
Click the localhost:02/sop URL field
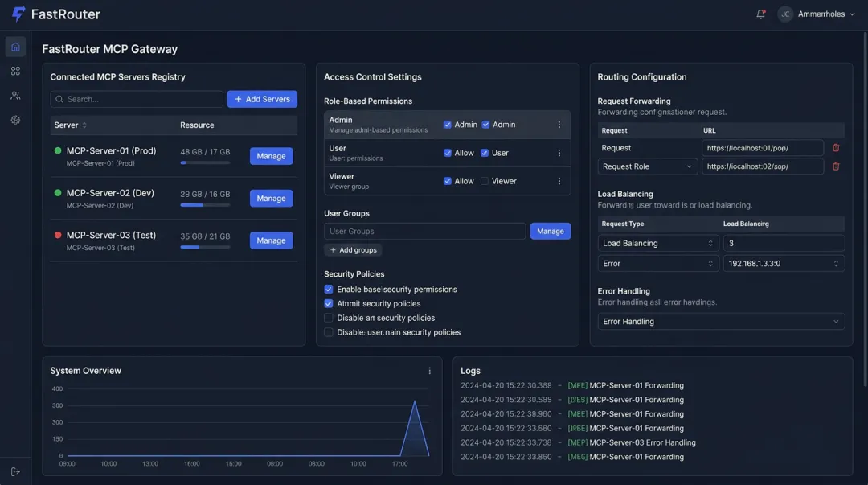coord(762,166)
